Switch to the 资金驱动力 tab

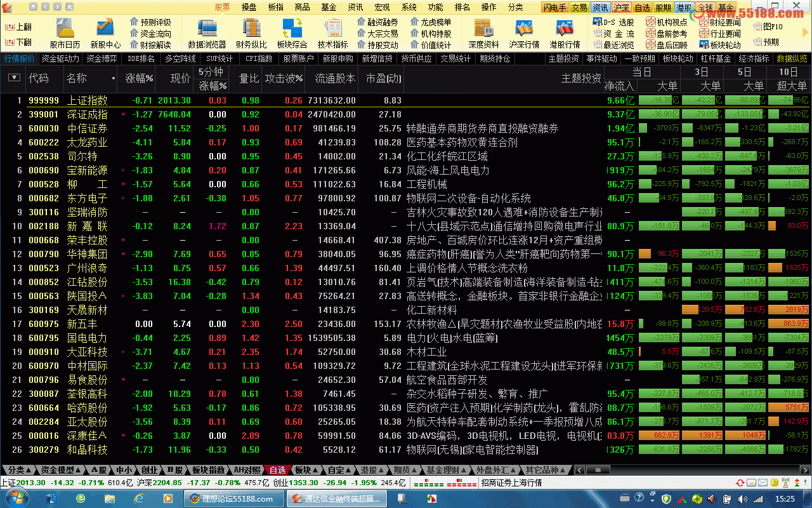coord(61,58)
